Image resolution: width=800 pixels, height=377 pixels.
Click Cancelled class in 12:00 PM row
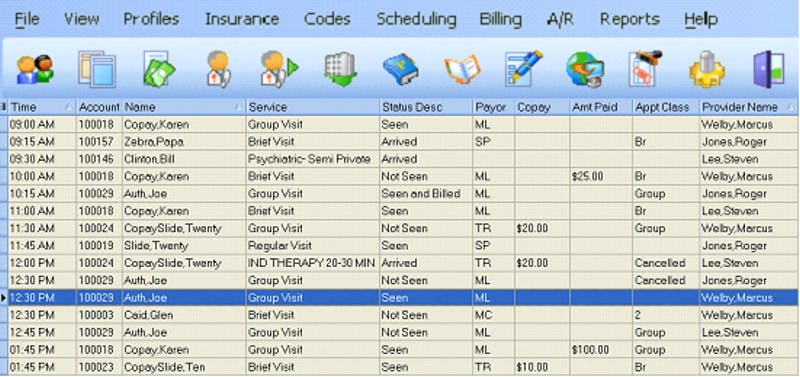click(665, 263)
